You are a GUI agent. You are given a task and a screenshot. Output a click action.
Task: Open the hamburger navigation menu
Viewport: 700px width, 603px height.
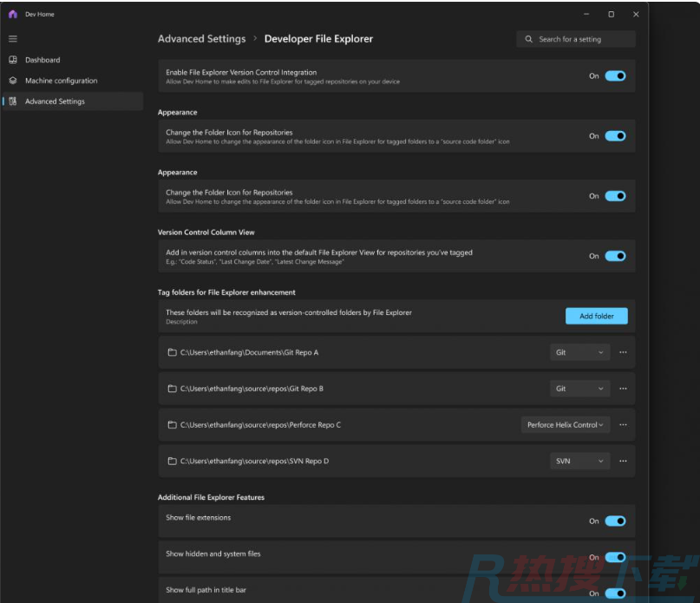click(x=13, y=39)
